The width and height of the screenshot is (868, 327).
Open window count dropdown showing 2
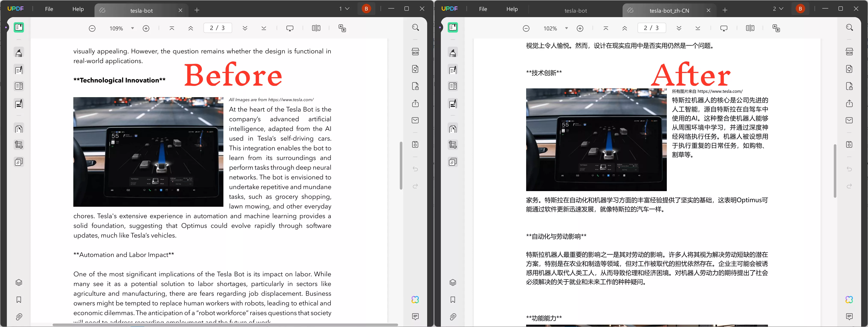click(x=778, y=9)
